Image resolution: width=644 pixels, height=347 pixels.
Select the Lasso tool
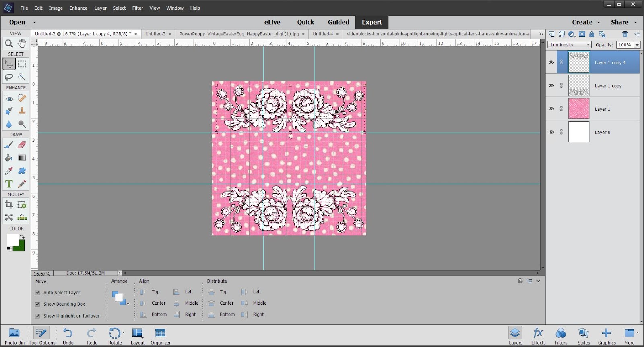click(x=8, y=77)
